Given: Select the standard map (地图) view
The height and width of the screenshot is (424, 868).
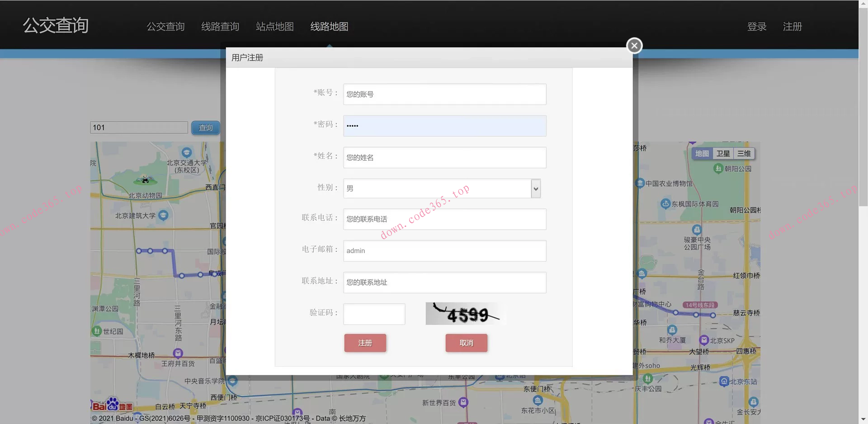Looking at the screenshot, I should click(702, 154).
